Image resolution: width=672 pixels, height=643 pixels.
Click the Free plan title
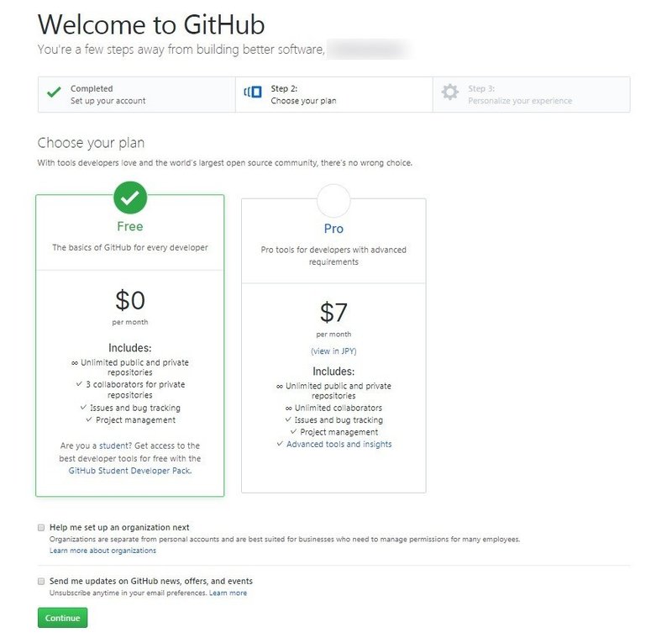(x=129, y=226)
